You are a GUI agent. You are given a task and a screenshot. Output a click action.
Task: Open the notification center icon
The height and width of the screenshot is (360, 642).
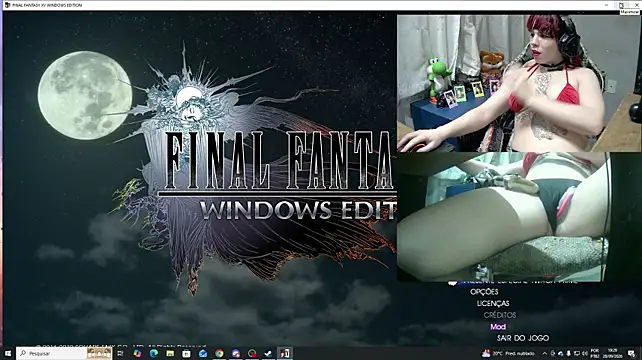[x=632, y=353]
